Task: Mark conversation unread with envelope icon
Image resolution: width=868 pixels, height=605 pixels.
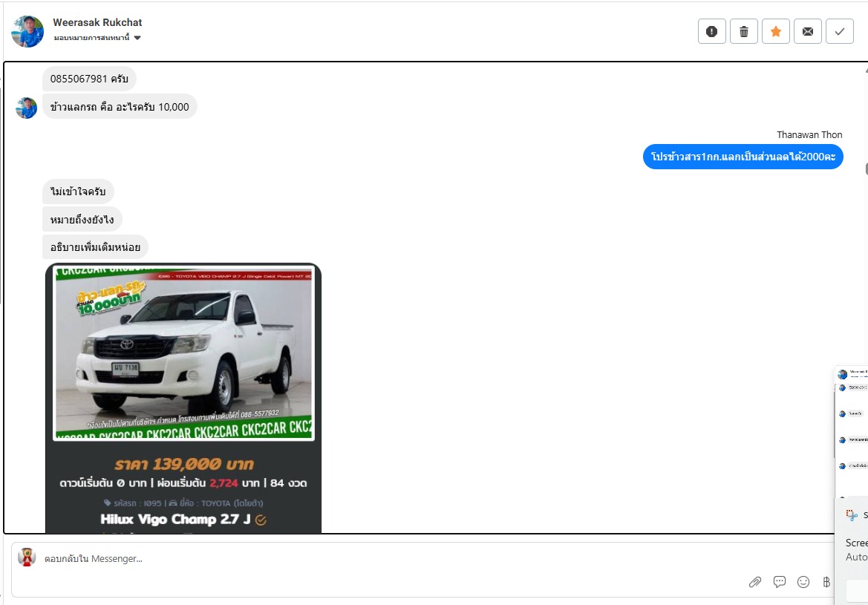Action: tap(807, 31)
